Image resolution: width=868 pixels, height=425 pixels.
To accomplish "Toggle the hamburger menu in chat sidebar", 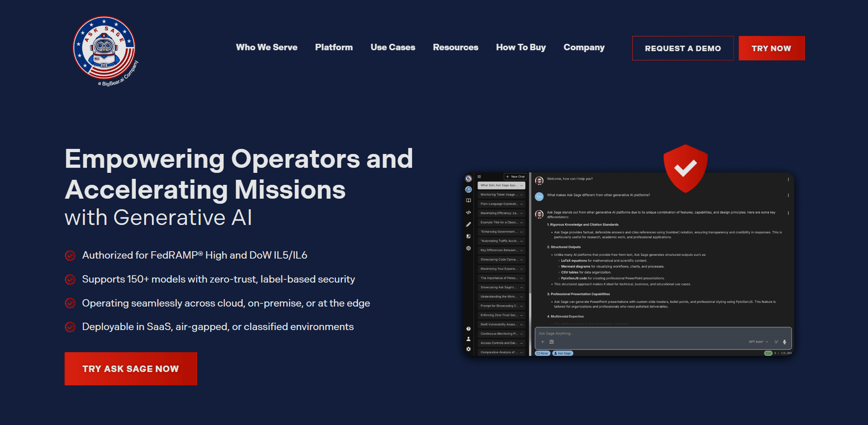I will [x=479, y=177].
